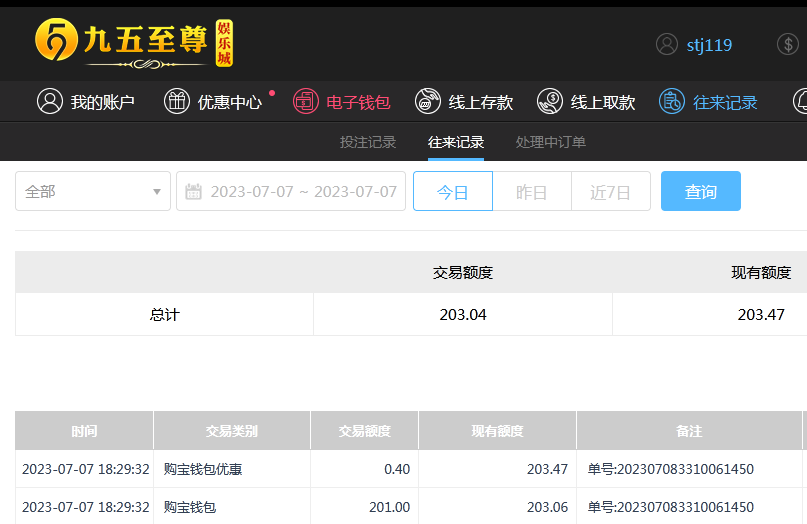Click the 备注 column header
Screen dimensions: 807x524
click(689, 430)
